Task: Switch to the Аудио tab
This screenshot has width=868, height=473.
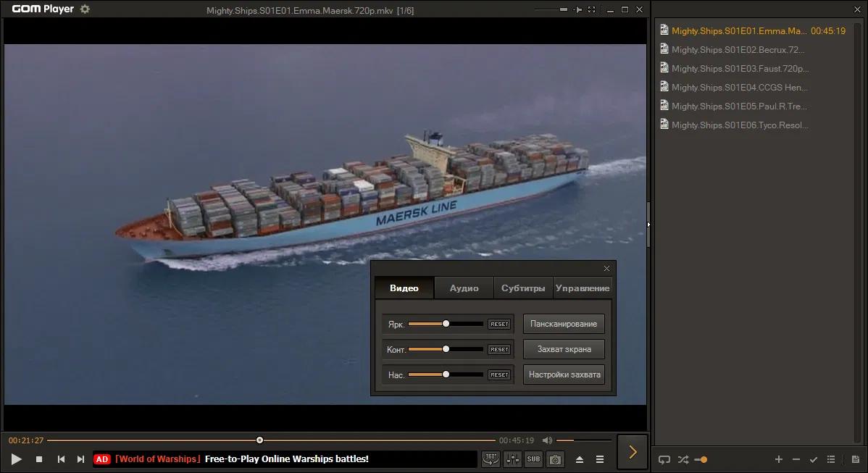Action: (464, 288)
